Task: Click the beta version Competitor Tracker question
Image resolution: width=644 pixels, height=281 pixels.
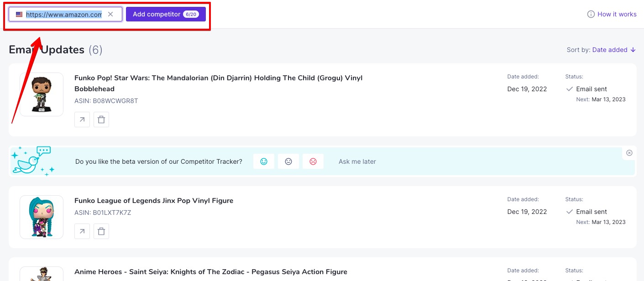Action: coord(159,161)
